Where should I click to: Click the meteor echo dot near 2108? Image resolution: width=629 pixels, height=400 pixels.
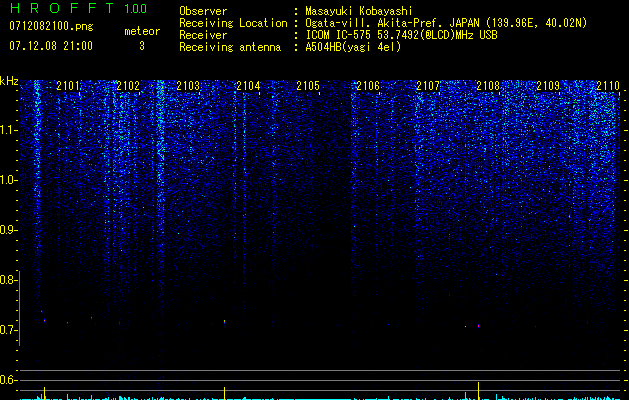coord(479,326)
